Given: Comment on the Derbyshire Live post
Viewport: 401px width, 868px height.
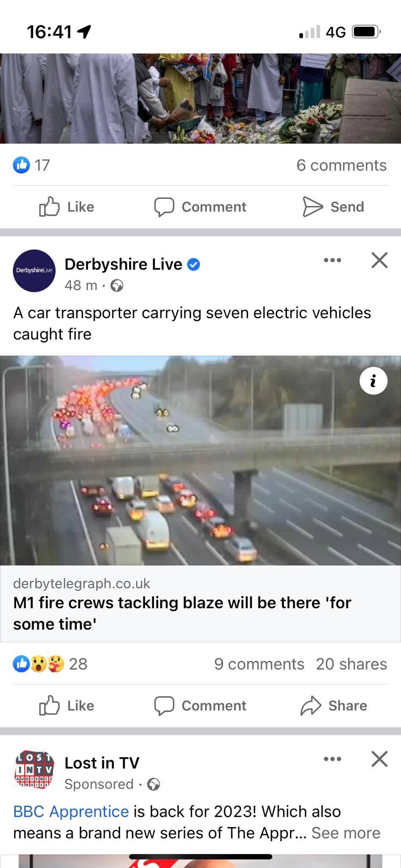Looking at the screenshot, I should [x=200, y=706].
